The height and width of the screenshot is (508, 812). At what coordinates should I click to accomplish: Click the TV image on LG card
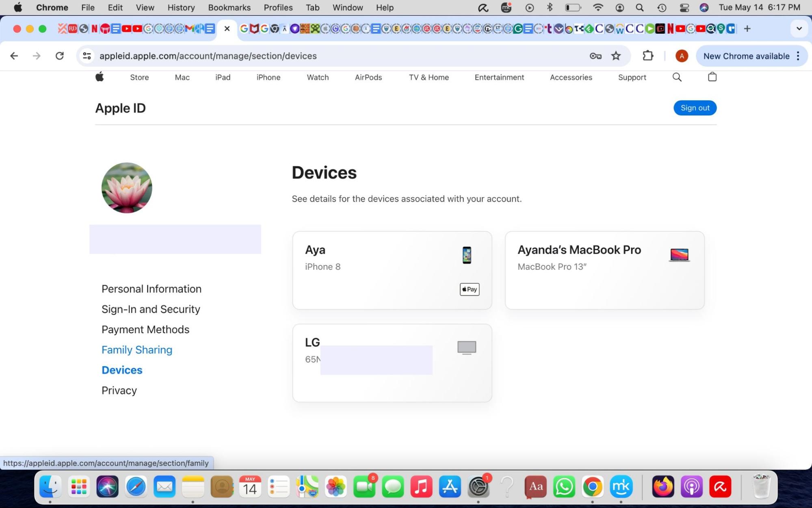(x=466, y=347)
